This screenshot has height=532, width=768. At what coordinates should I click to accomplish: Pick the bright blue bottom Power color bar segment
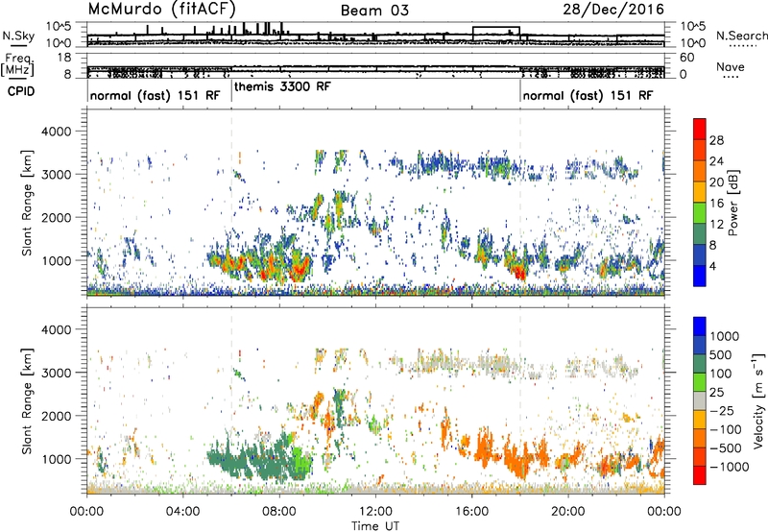pyautogui.click(x=700, y=276)
